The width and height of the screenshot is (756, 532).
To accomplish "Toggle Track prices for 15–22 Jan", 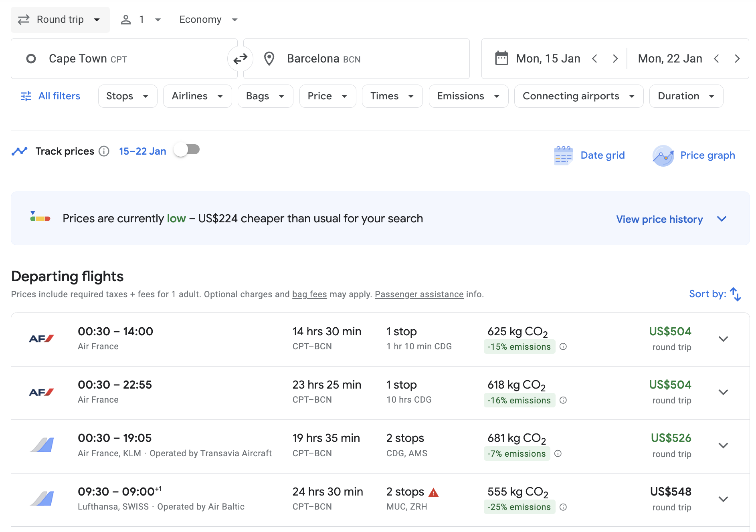I will 187,150.
